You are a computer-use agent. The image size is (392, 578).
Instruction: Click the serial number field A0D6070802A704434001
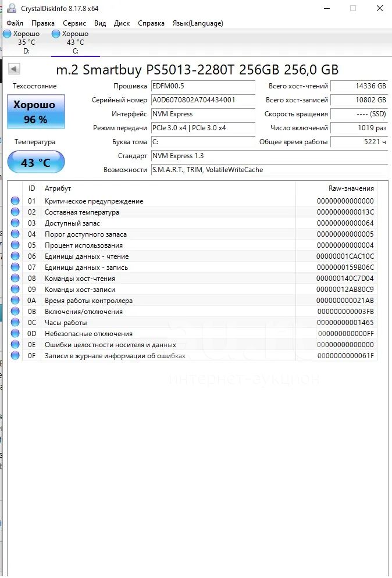pos(203,100)
